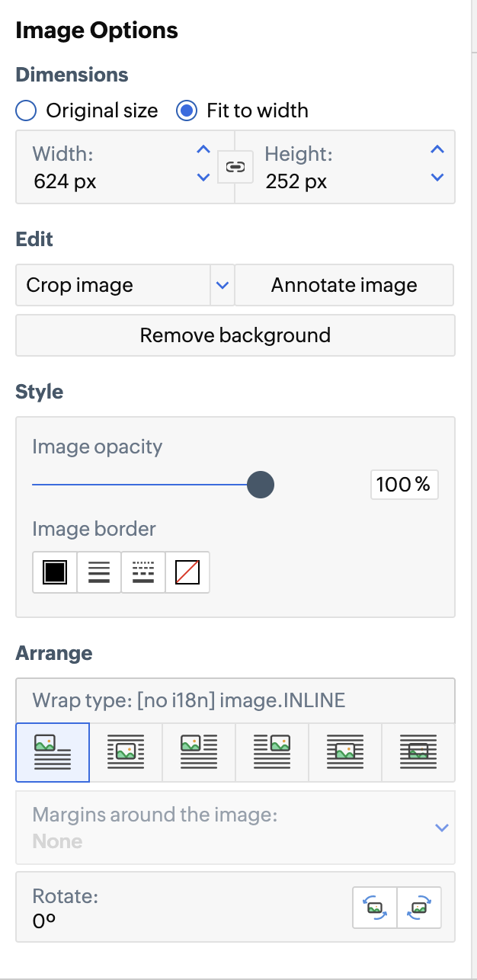477x980 pixels.
Task: Increase the Width using the up arrow
Action: click(203, 150)
